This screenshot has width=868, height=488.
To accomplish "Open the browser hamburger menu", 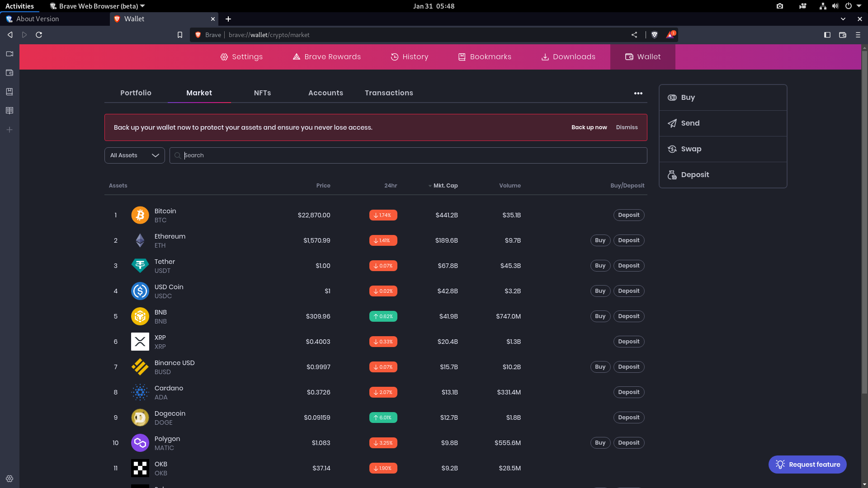I will 858,35.
